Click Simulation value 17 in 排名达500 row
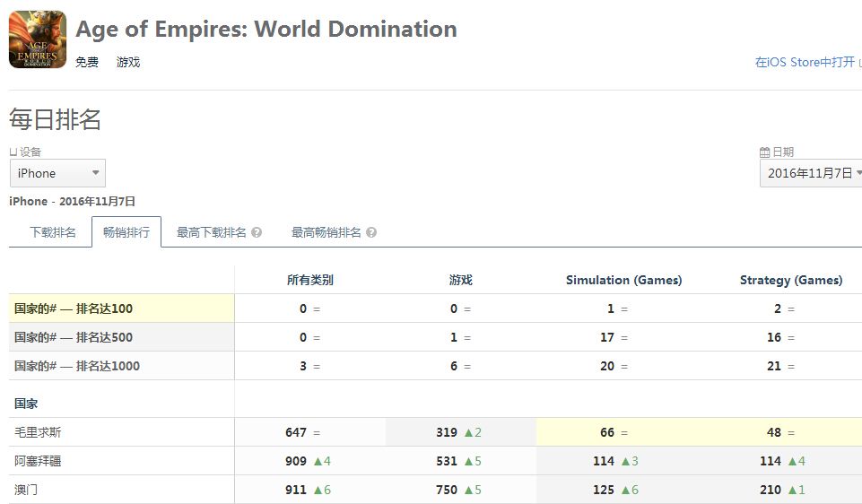This screenshot has height=504, width=862. click(x=607, y=337)
